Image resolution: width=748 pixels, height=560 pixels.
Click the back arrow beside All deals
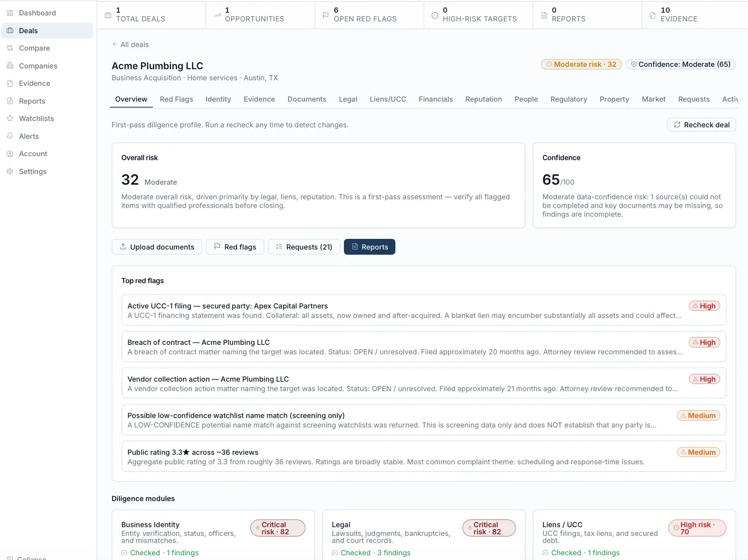pyautogui.click(x=115, y=44)
